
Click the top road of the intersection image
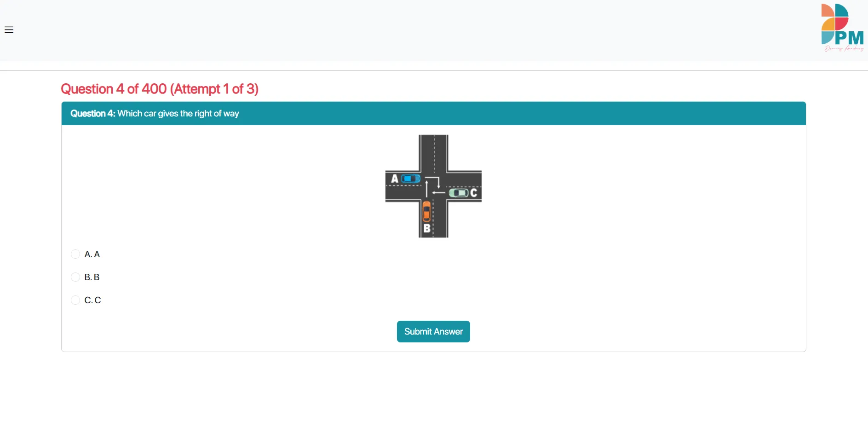click(433, 152)
